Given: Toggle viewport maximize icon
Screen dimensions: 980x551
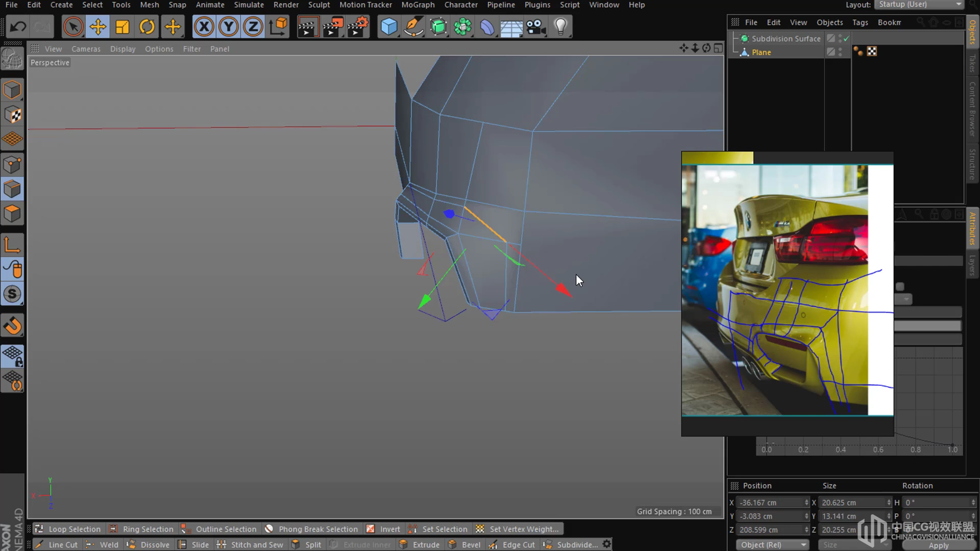Looking at the screenshot, I should (719, 48).
